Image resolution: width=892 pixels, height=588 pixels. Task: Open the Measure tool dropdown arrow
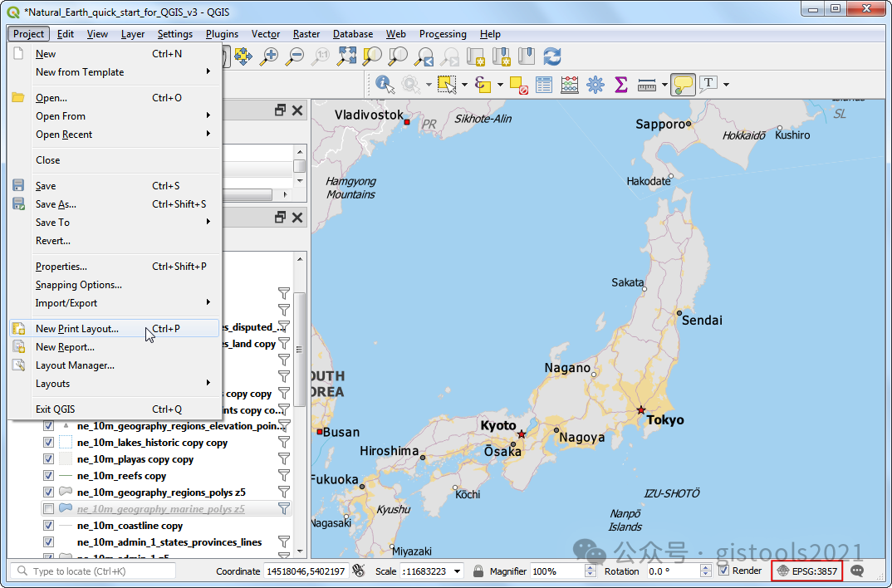[664, 85]
